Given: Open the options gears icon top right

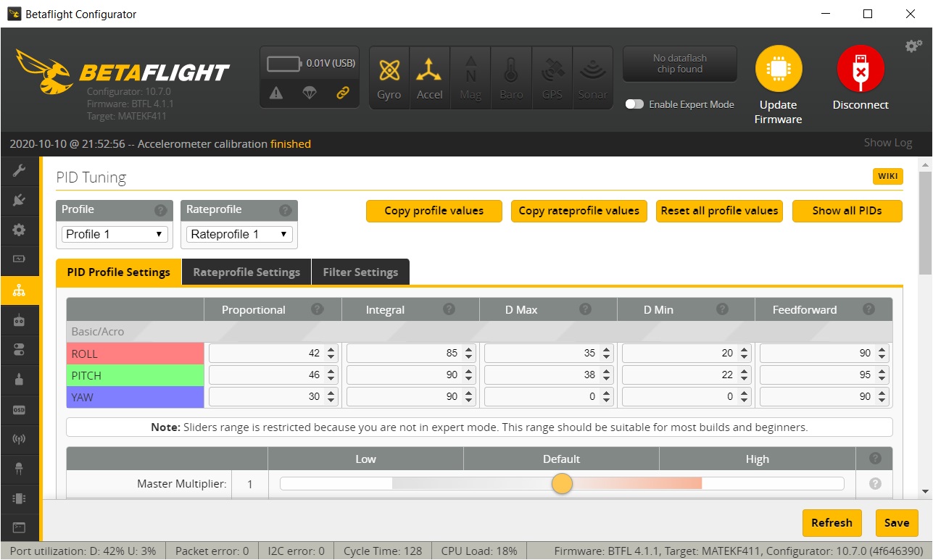Looking at the screenshot, I should pyautogui.click(x=913, y=46).
